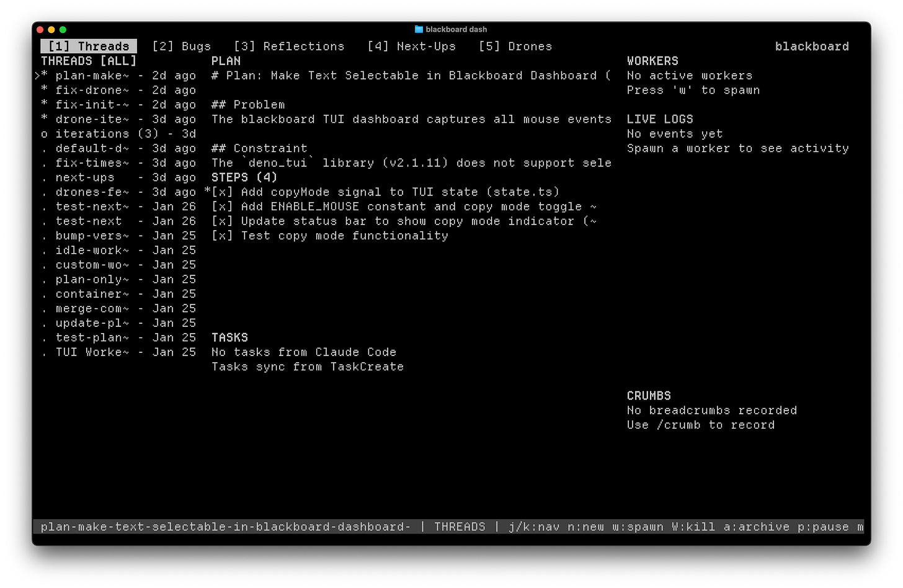Click the '## Constraint' heading line
Viewport: 903px width, 588px height.
click(x=259, y=148)
